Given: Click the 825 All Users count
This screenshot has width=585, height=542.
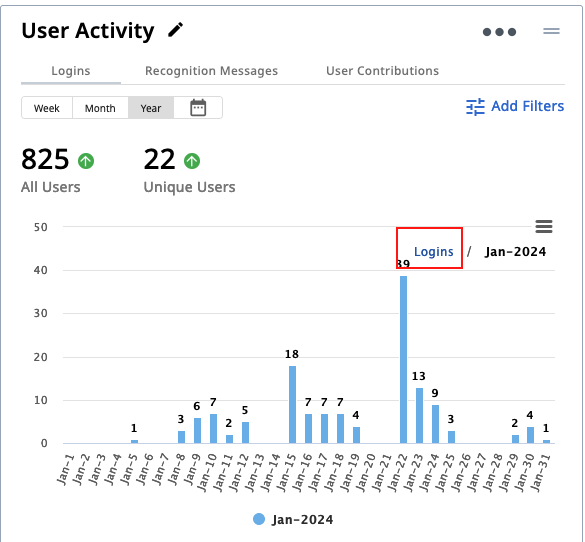Looking at the screenshot, I should pyautogui.click(x=45, y=159).
